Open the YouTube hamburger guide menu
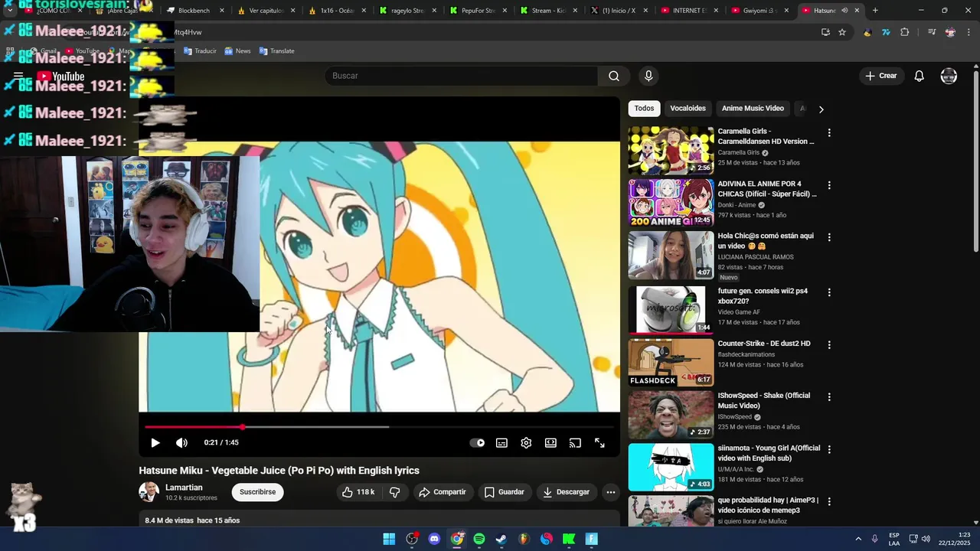 click(x=18, y=76)
